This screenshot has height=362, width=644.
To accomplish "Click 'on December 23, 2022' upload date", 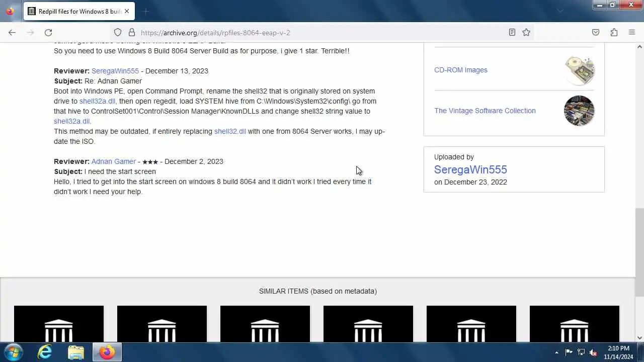I will pyautogui.click(x=470, y=182).
